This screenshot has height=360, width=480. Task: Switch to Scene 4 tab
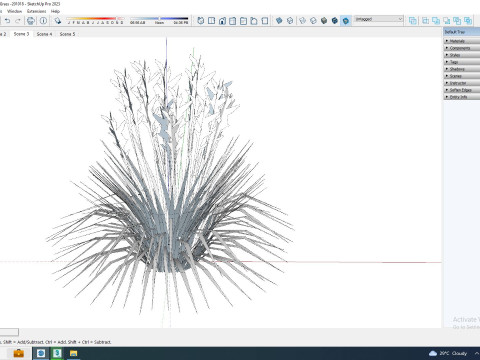[x=44, y=34]
